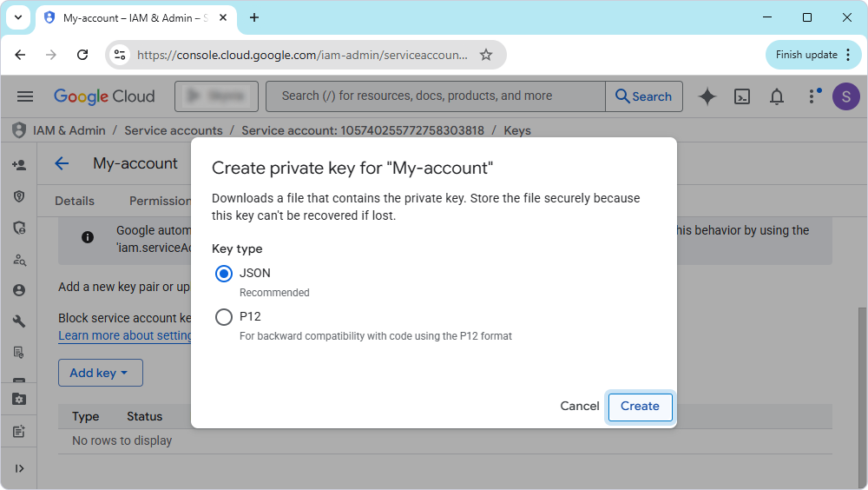
Task: Bookmark this page with the star icon
Action: coord(486,55)
